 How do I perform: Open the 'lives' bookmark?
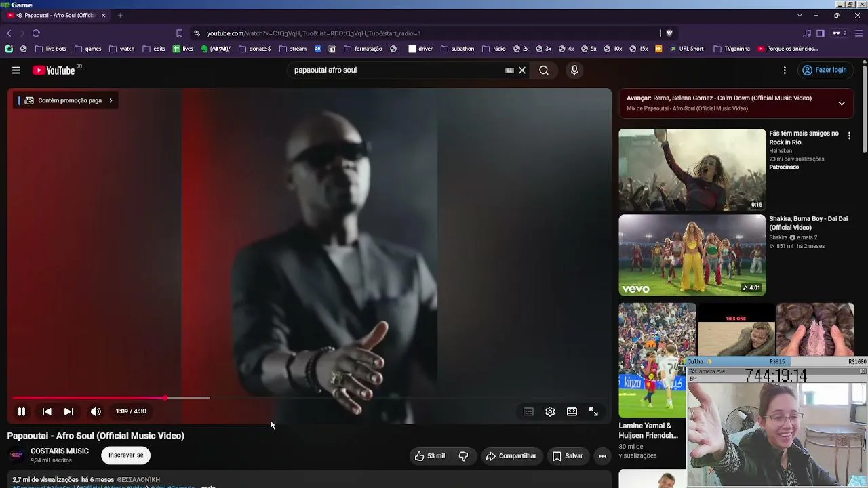(x=183, y=49)
